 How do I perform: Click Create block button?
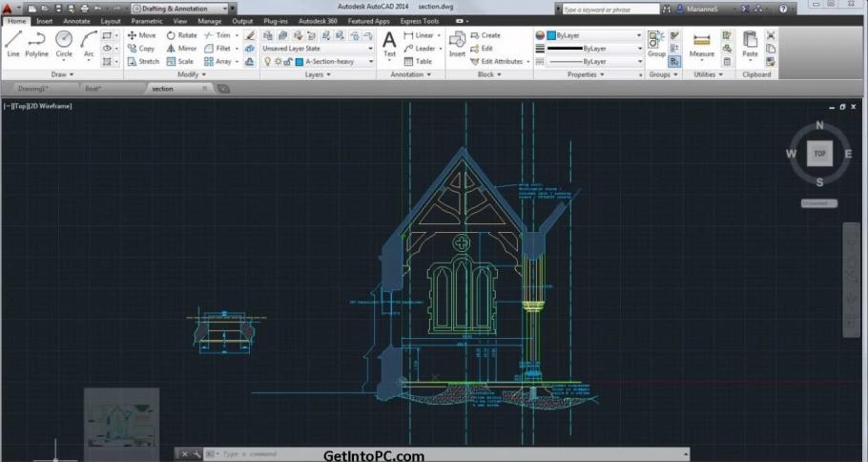point(486,35)
